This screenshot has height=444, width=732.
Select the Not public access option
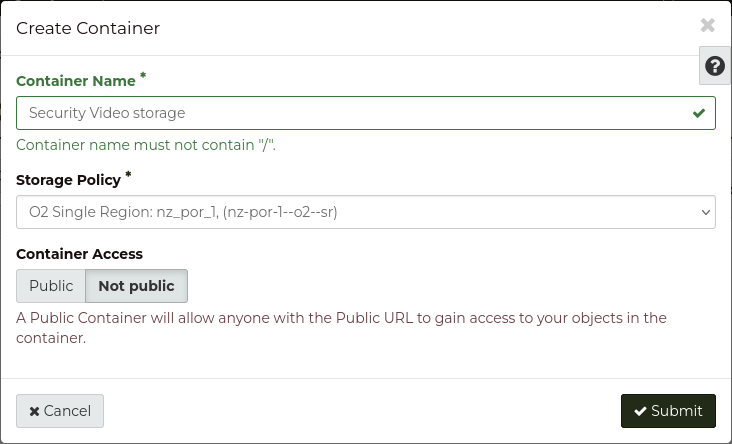pyautogui.click(x=136, y=286)
